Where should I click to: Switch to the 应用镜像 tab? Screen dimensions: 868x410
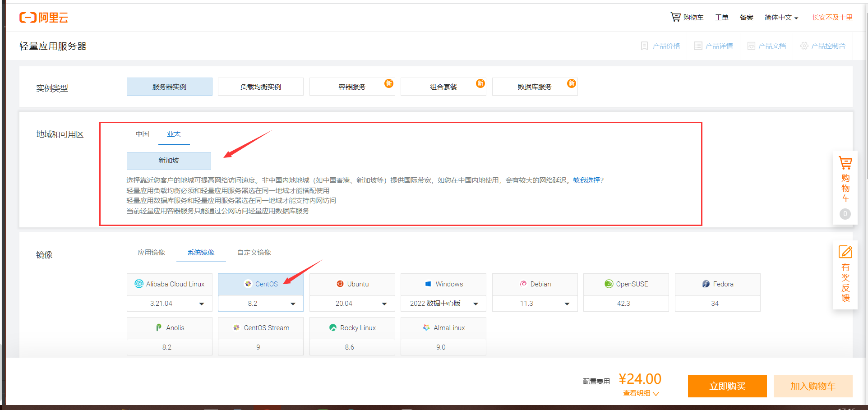click(151, 253)
